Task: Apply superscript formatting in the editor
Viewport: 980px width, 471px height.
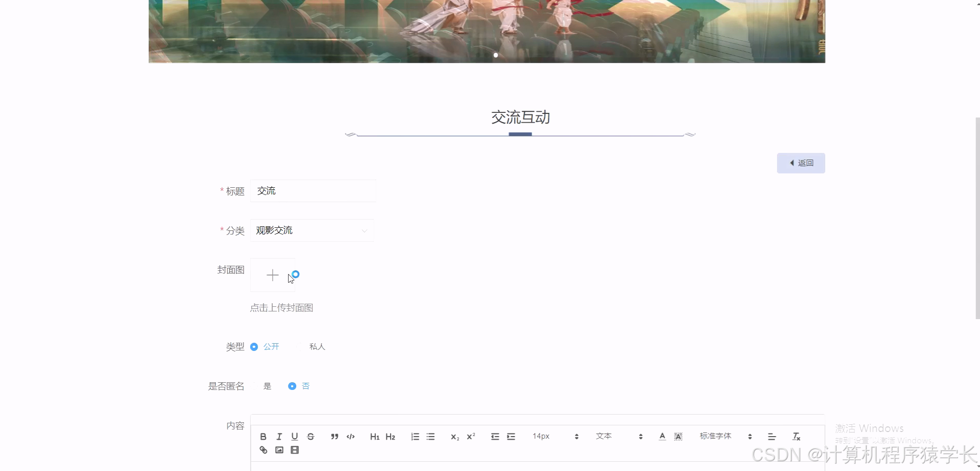Action: coord(471,436)
